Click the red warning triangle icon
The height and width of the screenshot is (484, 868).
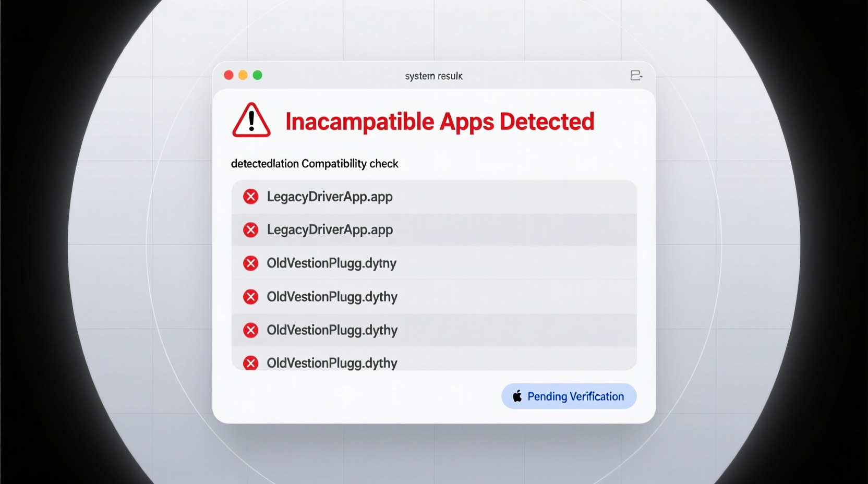click(x=251, y=120)
